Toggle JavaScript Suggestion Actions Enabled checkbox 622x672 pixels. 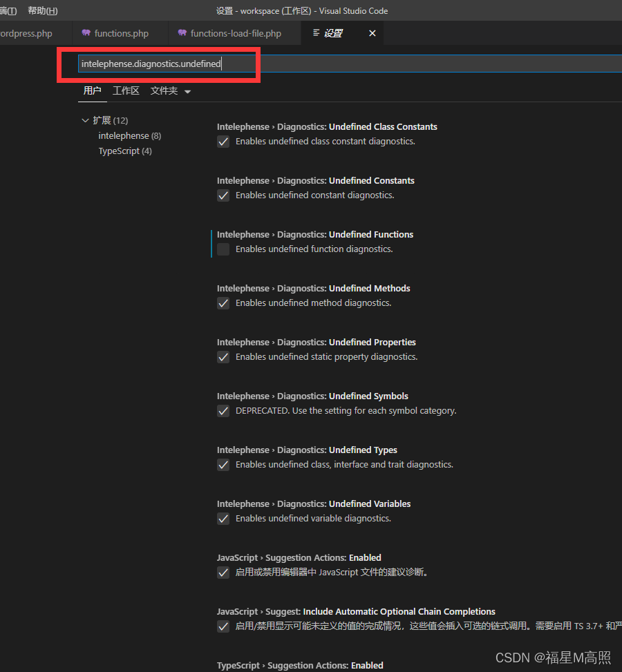[223, 573]
